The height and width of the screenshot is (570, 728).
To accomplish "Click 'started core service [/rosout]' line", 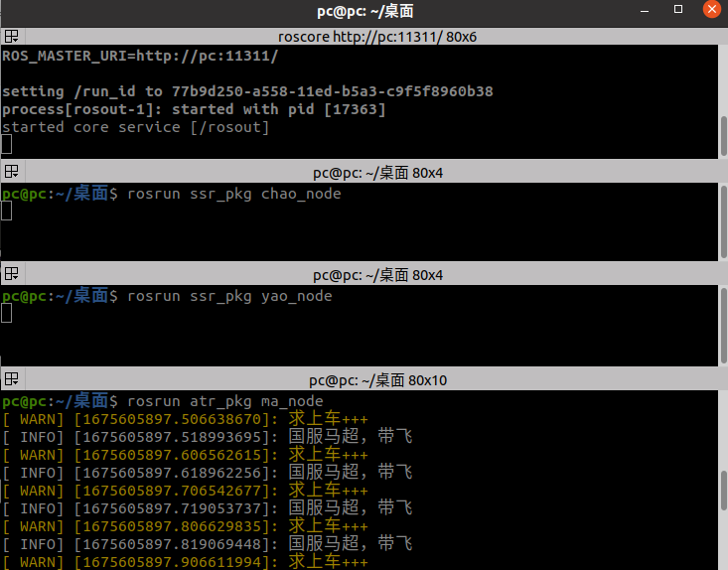I will tap(136, 127).
